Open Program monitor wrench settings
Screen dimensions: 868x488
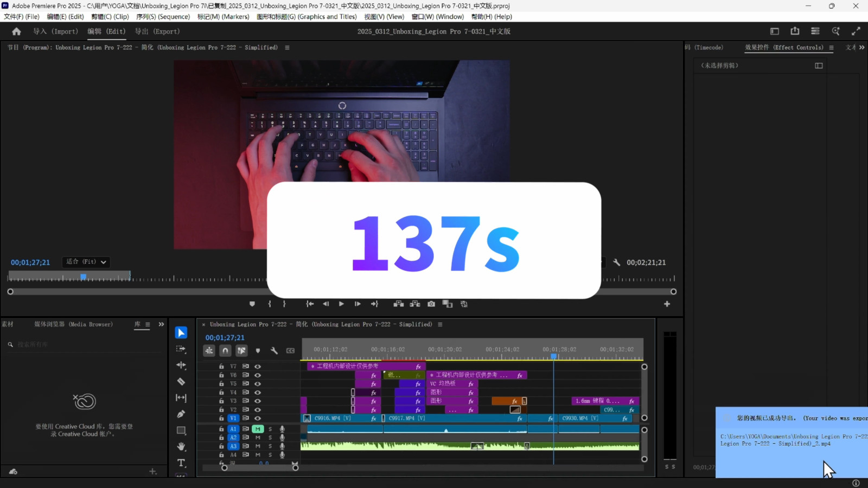pyautogui.click(x=617, y=262)
